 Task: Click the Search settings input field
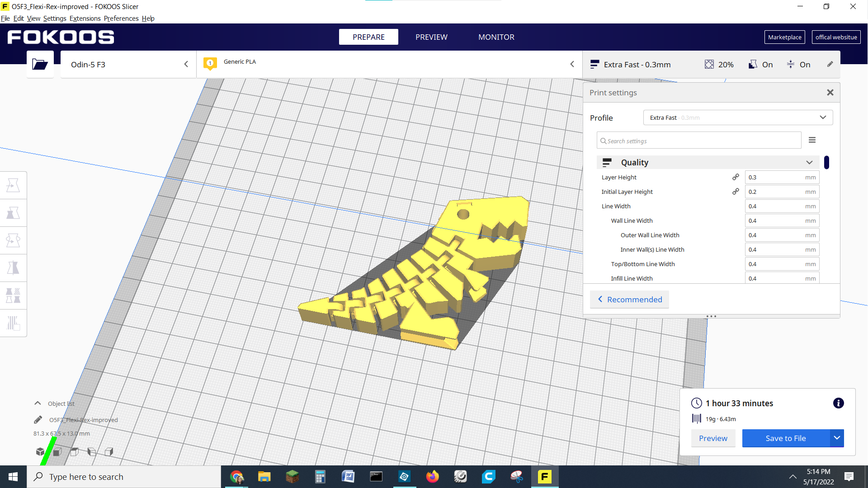tap(698, 141)
